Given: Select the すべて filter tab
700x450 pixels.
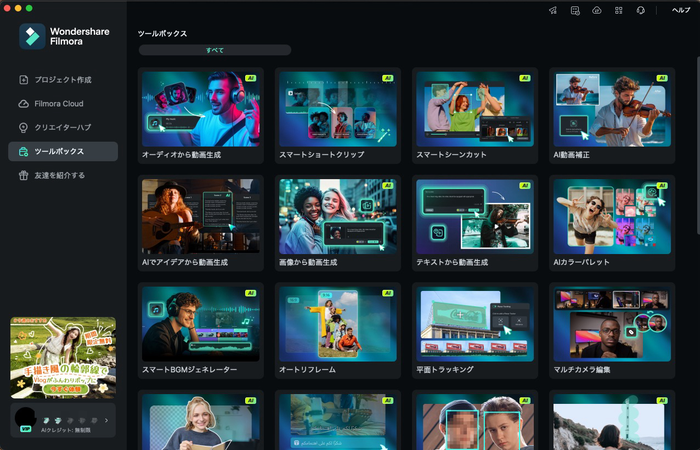Looking at the screenshot, I should point(215,50).
